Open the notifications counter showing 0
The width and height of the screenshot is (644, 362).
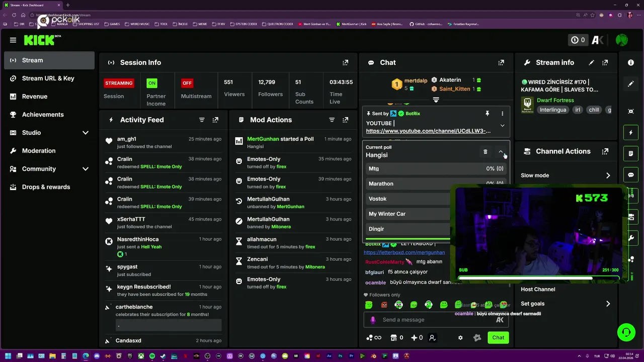coord(578,40)
